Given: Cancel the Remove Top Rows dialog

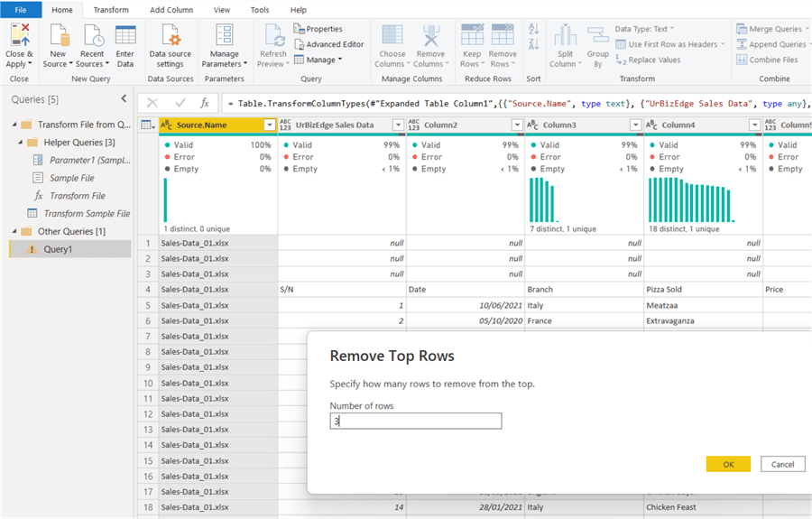Looking at the screenshot, I should tap(782, 464).
